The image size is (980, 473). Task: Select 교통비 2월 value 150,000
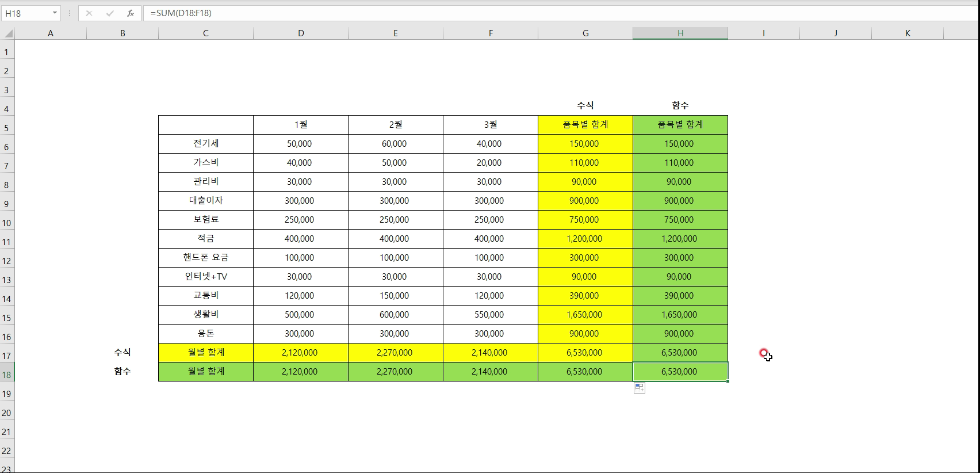[396, 296]
